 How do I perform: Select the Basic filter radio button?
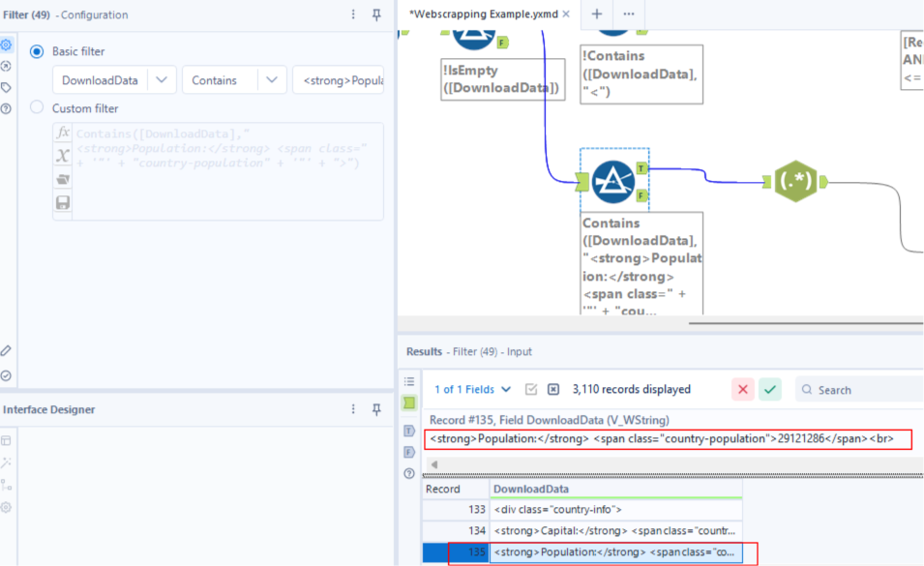click(37, 51)
